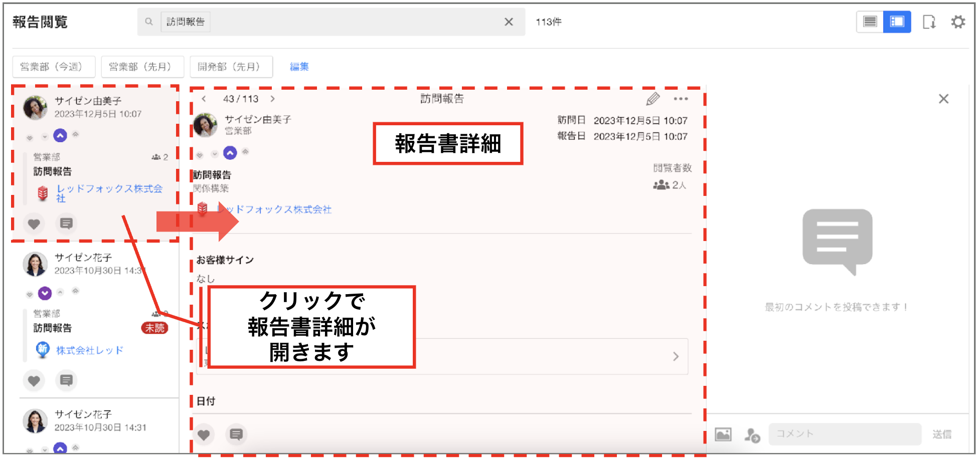Edit the report with pencil icon

pyautogui.click(x=652, y=99)
